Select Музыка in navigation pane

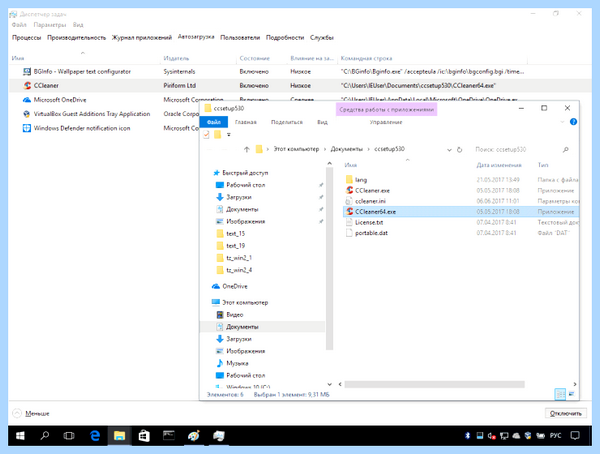(x=237, y=363)
